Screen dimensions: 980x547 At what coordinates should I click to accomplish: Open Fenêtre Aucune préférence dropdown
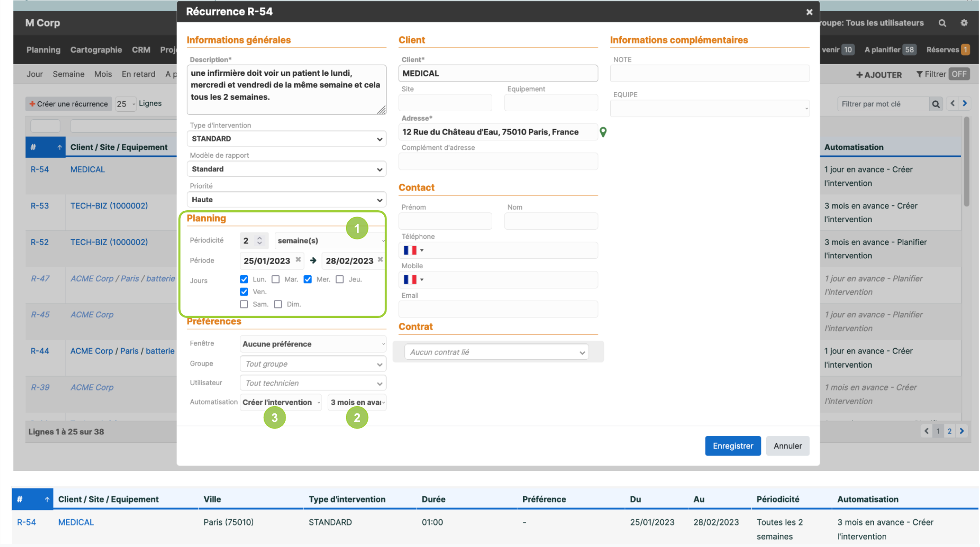[x=313, y=344]
